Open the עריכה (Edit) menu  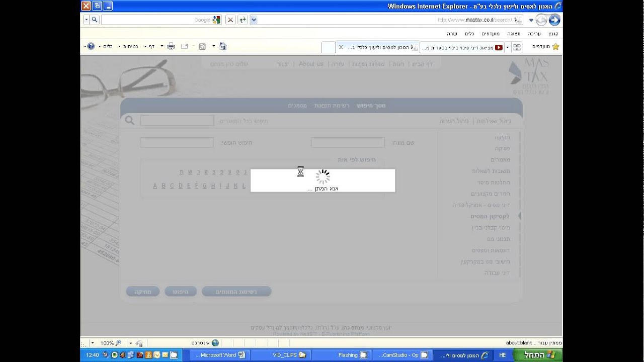(534, 34)
